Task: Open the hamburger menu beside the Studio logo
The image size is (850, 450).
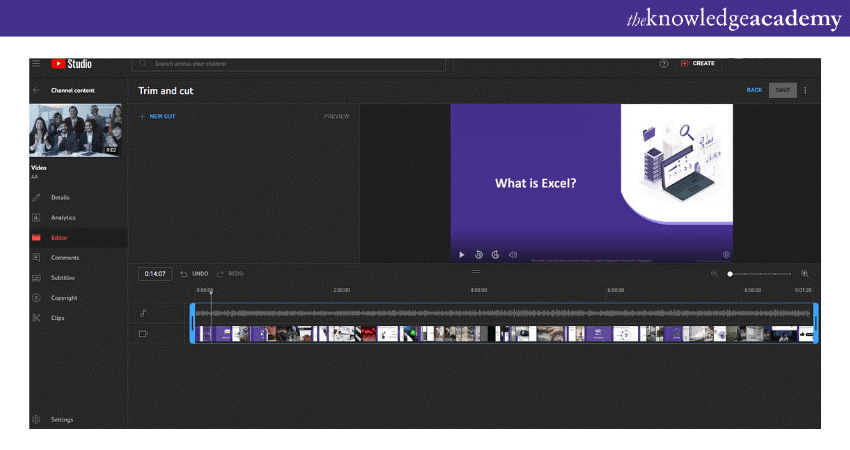Action: coord(37,63)
